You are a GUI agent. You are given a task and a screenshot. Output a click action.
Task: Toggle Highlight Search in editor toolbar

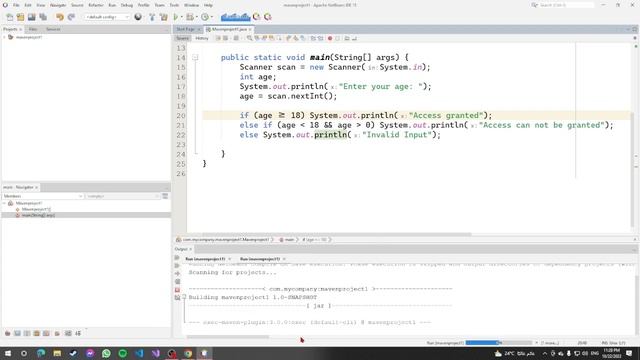271,38
